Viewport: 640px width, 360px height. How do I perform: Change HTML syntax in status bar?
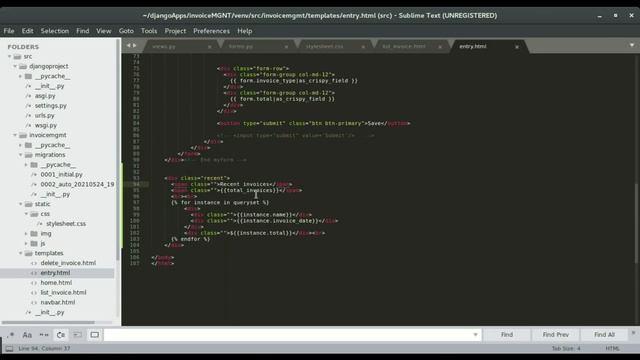pos(612,349)
